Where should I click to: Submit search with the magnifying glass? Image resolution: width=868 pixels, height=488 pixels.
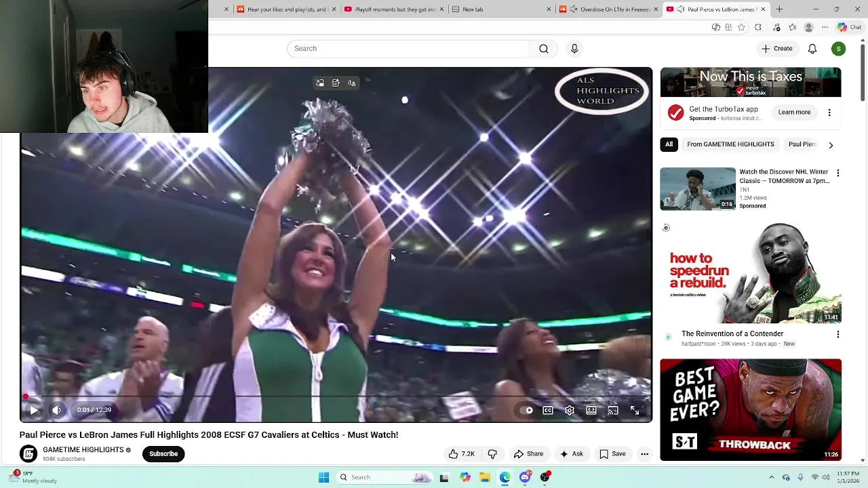coord(544,49)
